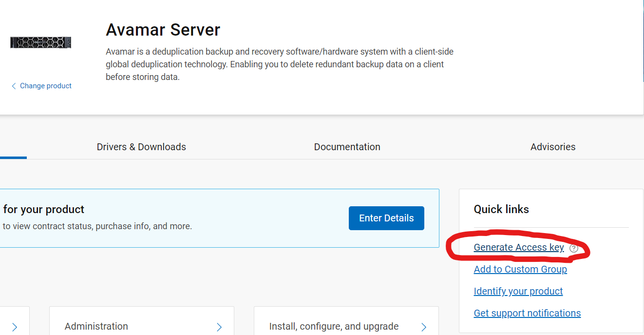Click Change product to pick another product

point(45,86)
